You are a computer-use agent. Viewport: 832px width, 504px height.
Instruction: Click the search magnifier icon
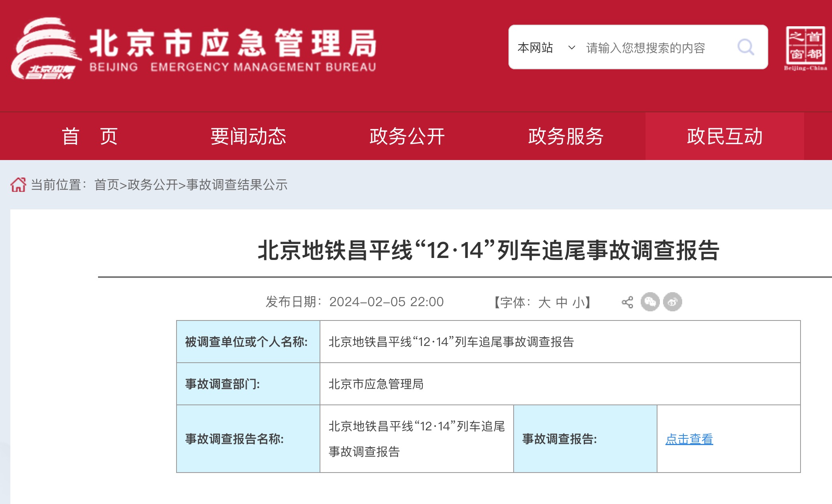pos(745,47)
